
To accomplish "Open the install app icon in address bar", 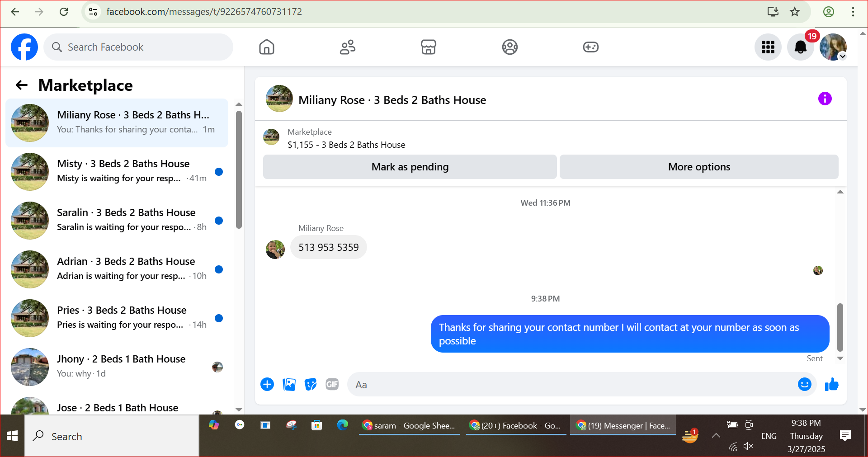I will click(x=773, y=12).
